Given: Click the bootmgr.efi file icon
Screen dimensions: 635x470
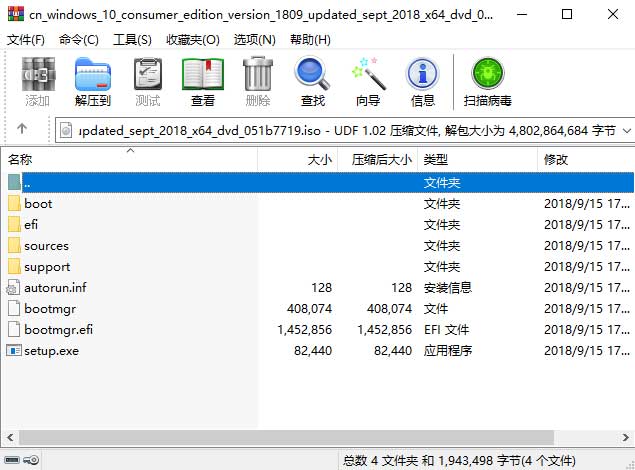Looking at the screenshot, I should (x=14, y=330).
